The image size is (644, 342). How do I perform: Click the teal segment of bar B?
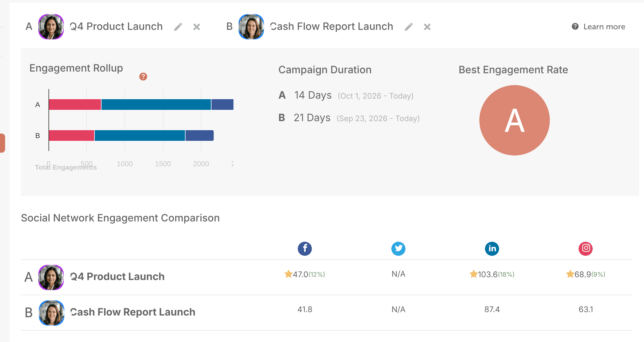140,136
